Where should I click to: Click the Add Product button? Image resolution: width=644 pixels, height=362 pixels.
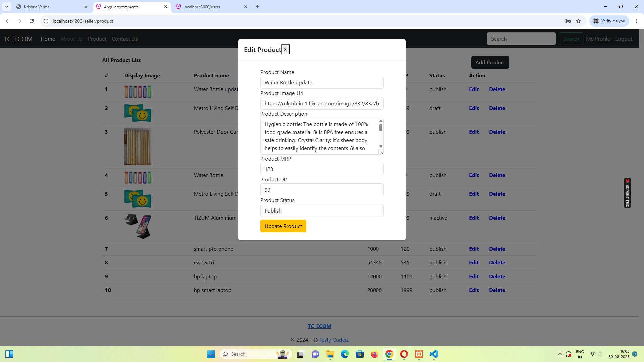(490, 62)
